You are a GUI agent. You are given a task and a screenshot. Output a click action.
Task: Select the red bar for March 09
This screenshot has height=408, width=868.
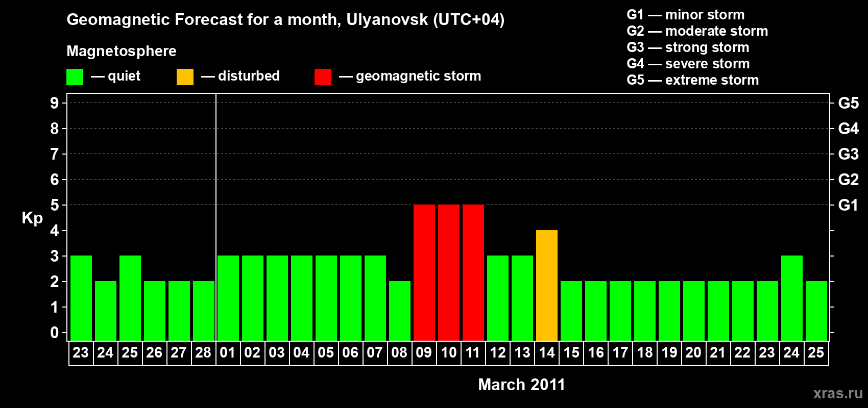pos(424,272)
